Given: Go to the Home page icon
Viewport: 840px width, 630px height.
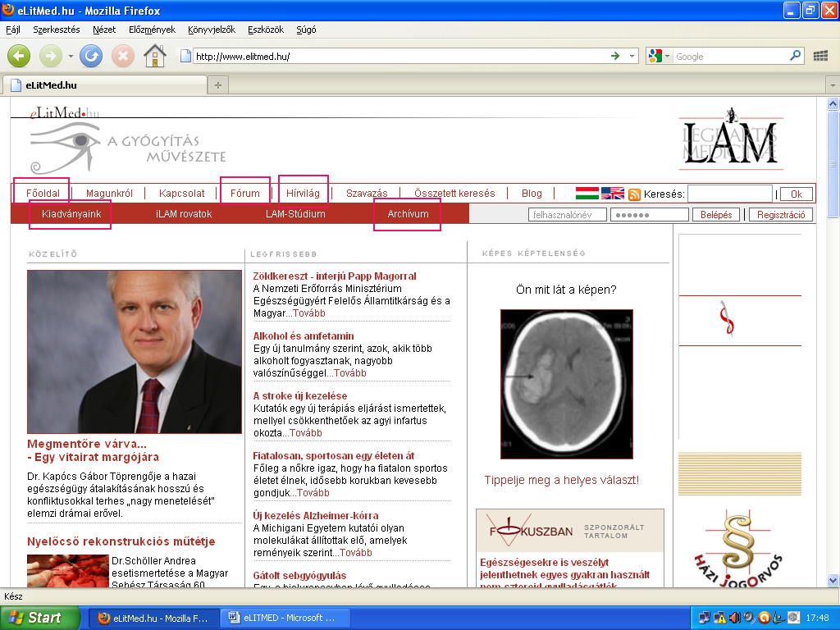Looking at the screenshot, I should point(155,56).
